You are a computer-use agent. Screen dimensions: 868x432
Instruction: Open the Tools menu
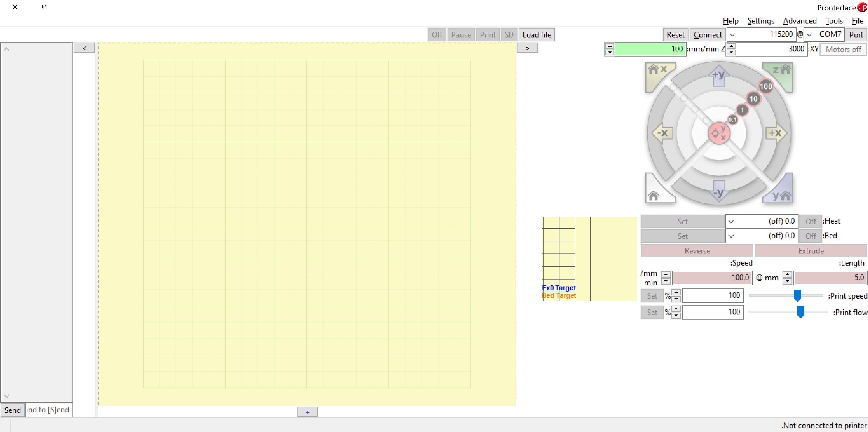pyautogui.click(x=834, y=21)
